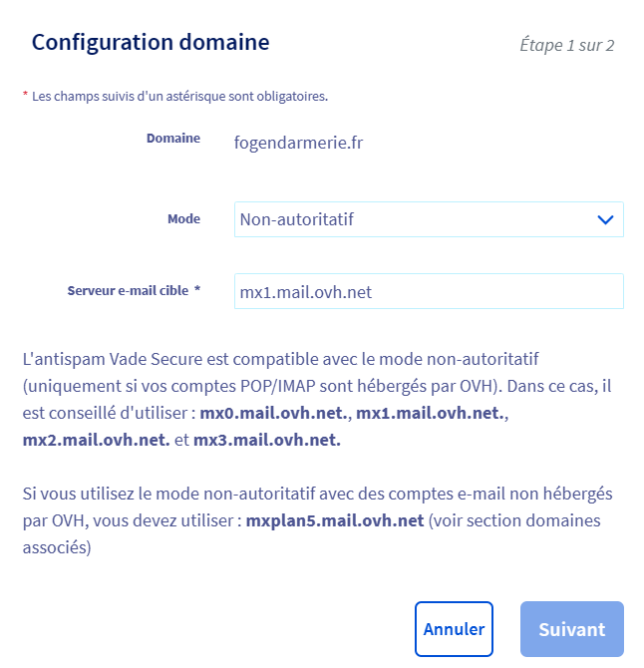Open the Mode dropdown showing Non-autoritatif
644x668 pixels.
coord(419,219)
